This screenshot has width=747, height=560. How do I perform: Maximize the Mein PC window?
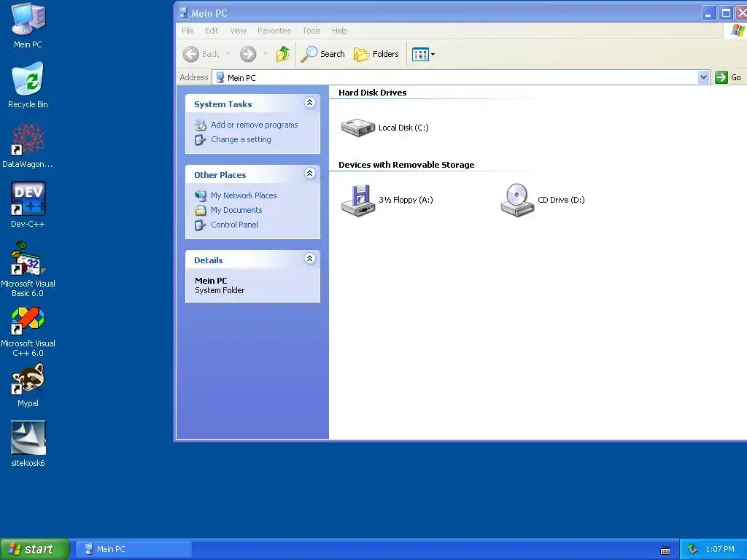pyautogui.click(x=726, y=13)
